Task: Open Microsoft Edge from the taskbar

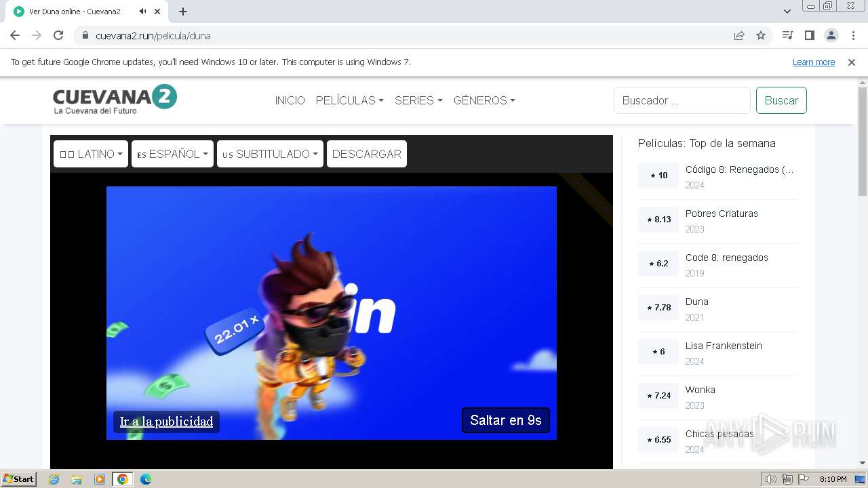Action: (146, 479)
